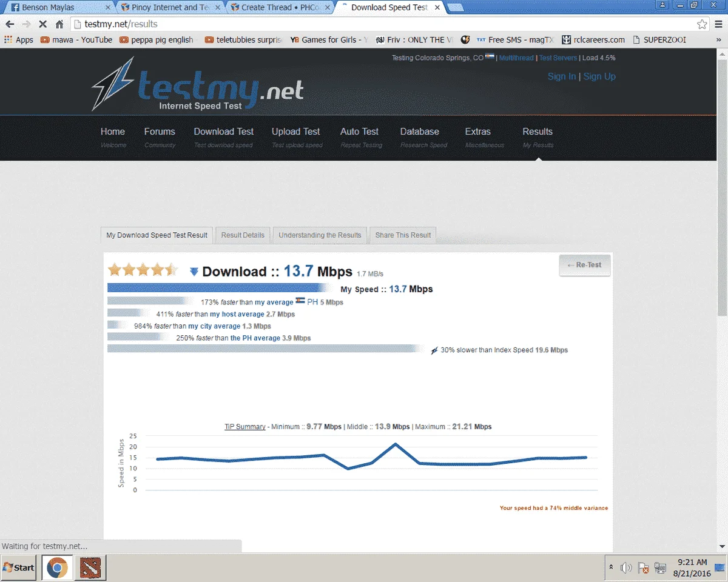The width and height of the screenshot is (728, 582).
Task: Open the Action Center flag icon
Action: pos(643,568)
